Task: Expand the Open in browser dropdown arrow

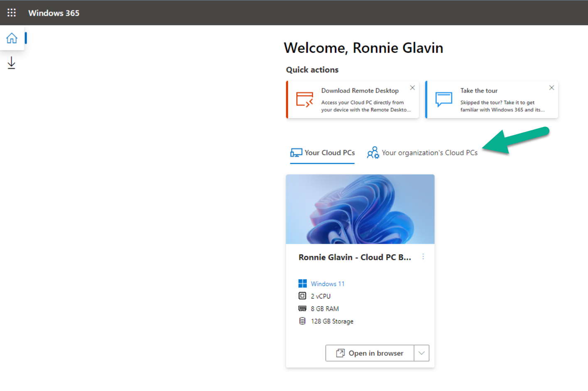Action: 421,353
